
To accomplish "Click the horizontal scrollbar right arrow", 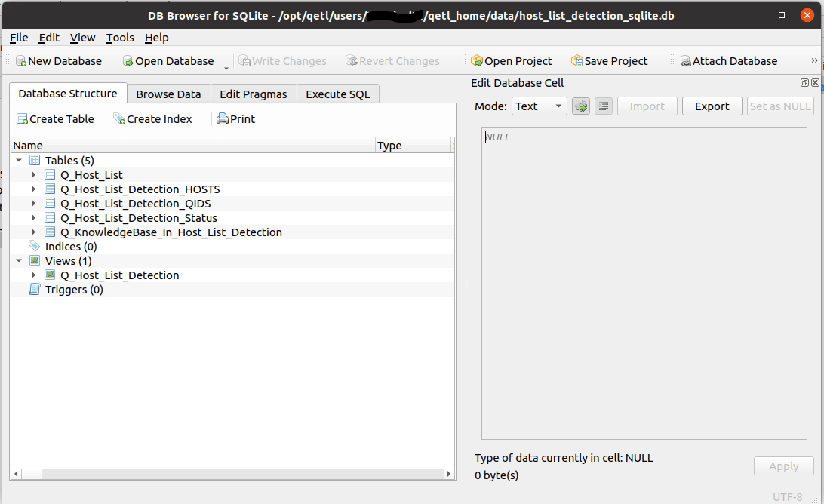I will pyautogui.click(x=448, y=474).
